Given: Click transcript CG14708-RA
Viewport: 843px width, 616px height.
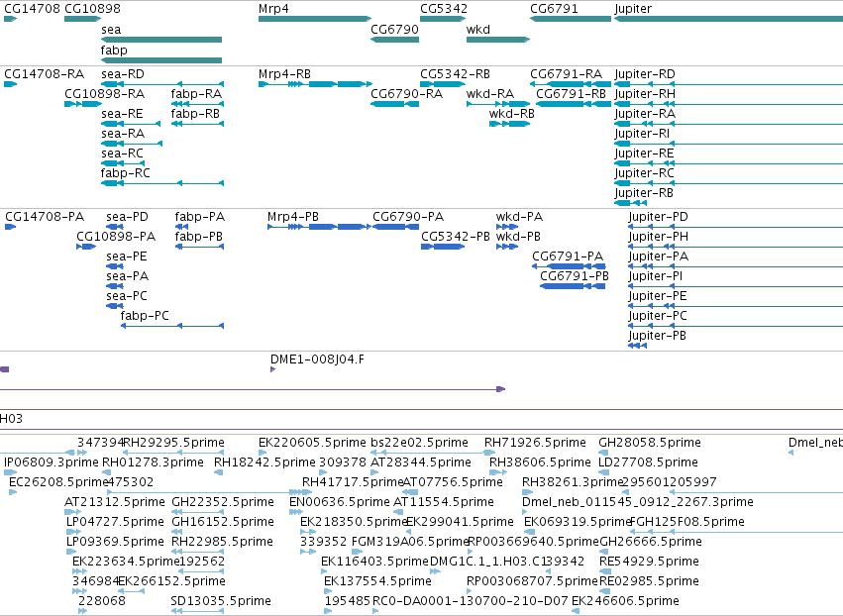Looking at the screenshot, I should click(10, 84).
